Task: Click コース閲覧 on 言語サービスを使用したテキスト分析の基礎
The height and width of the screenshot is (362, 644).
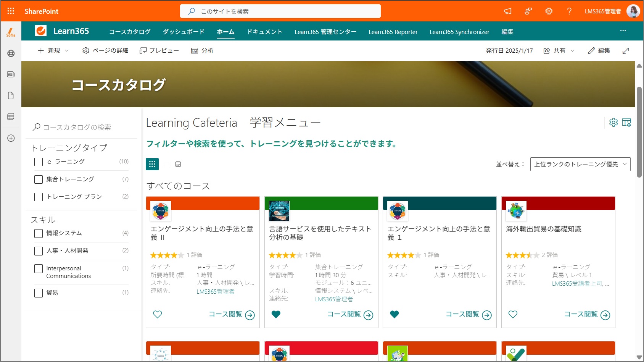Action: (x=350, y=315)
